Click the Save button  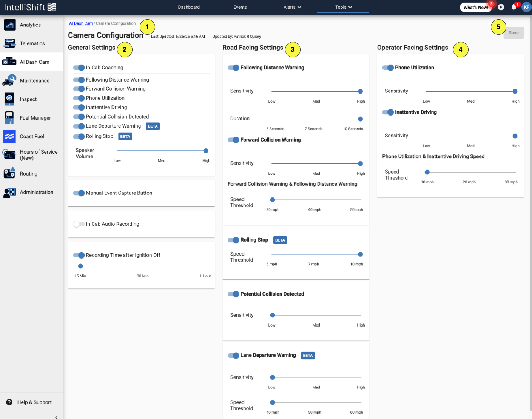point(513,32)
